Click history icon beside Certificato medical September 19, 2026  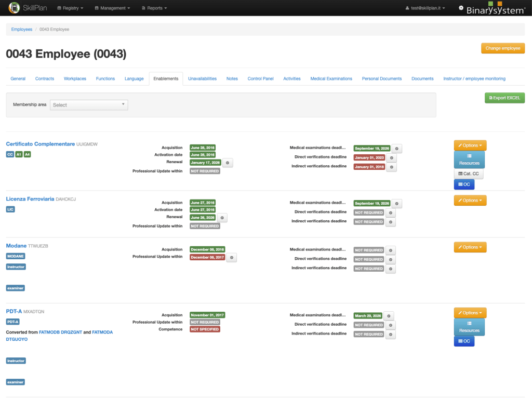(396, 149)
